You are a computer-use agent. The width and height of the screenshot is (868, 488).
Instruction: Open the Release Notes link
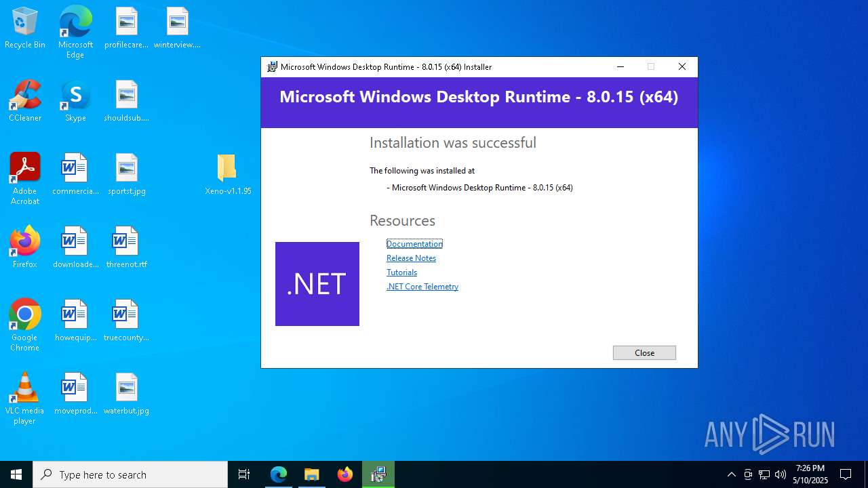click(411, 258)
